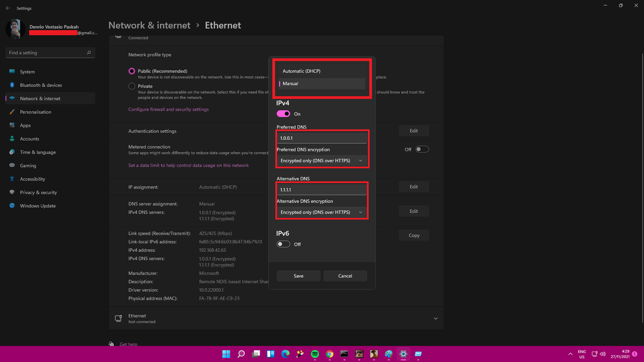Select Public (Recommended) network profile
644x362 pixels.
click(x=132, y=71)
